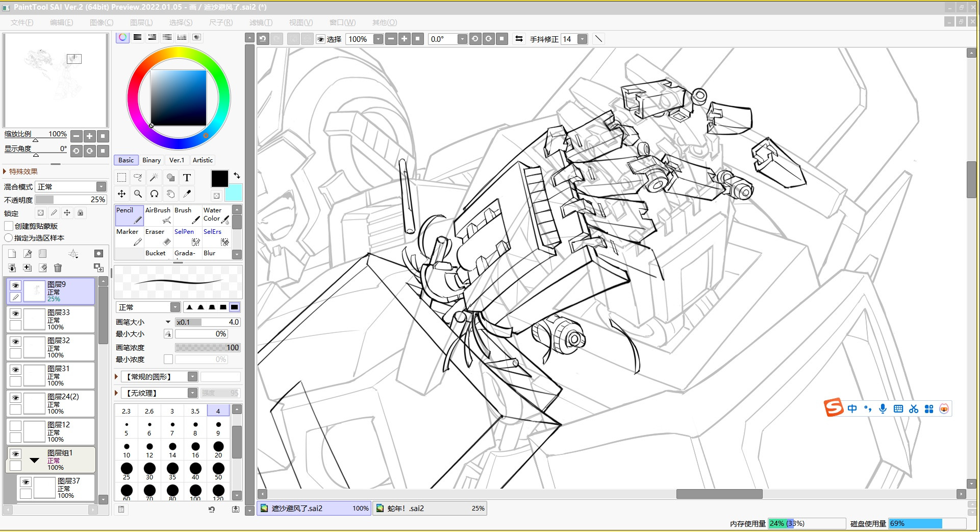
Task: Select the zoom magnifier tool
Action: coord(138,194)
